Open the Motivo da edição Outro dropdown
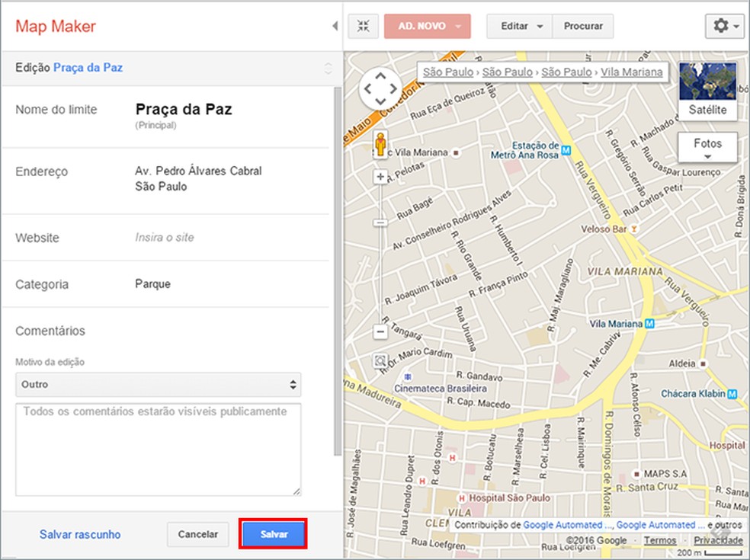Image resolution: width=750 pixels, height=560 pixels. (x=159, y=385)
